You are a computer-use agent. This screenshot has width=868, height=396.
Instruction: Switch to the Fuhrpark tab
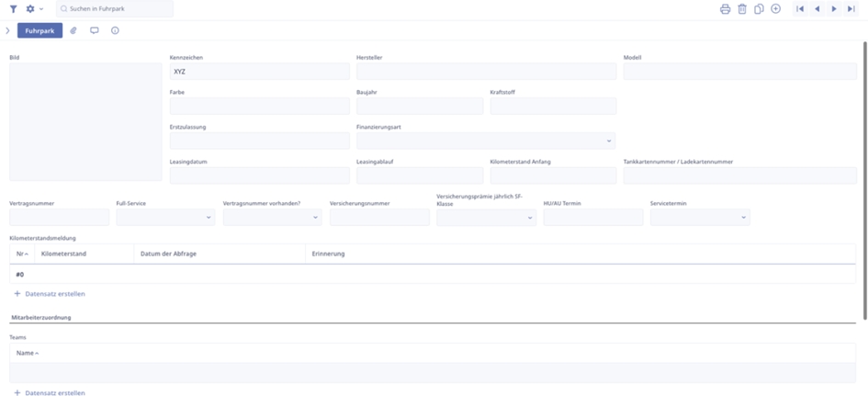click(39, 30)
